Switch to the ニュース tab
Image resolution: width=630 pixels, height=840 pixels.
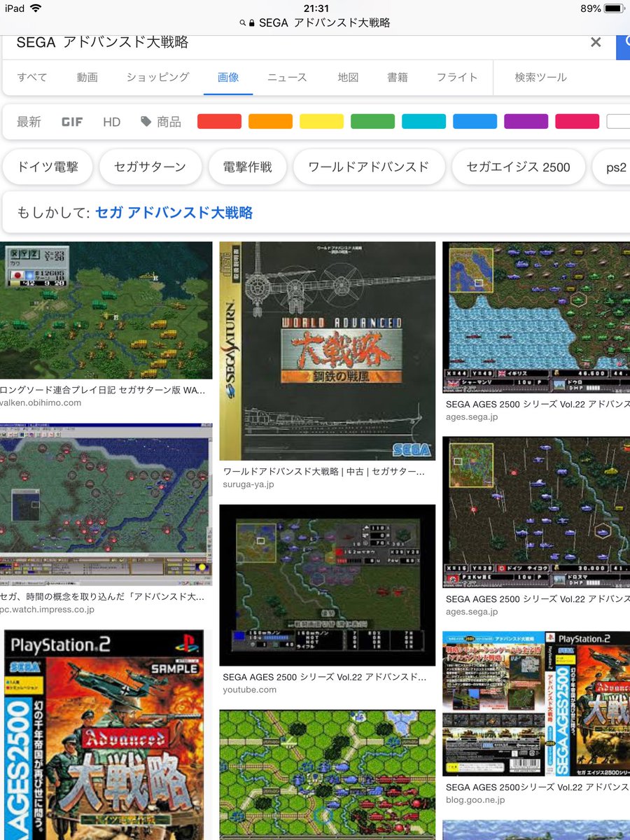click(x=287, y=77)
